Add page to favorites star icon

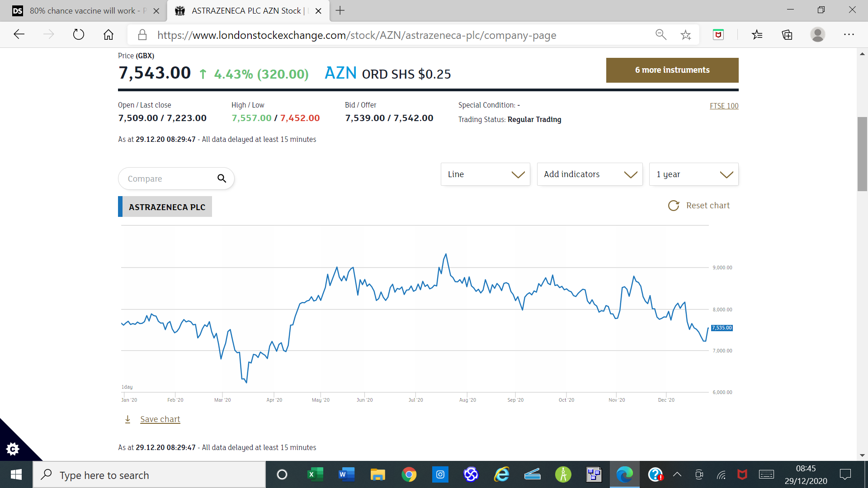pos(686,35)
